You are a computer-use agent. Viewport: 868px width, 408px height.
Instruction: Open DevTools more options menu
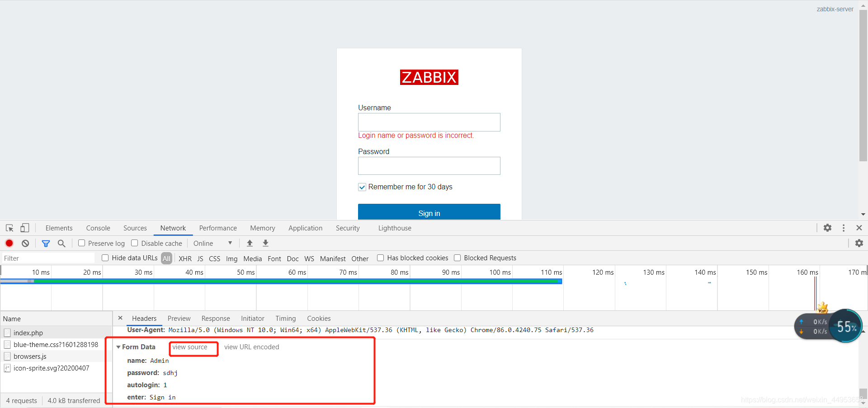(844, 228)
